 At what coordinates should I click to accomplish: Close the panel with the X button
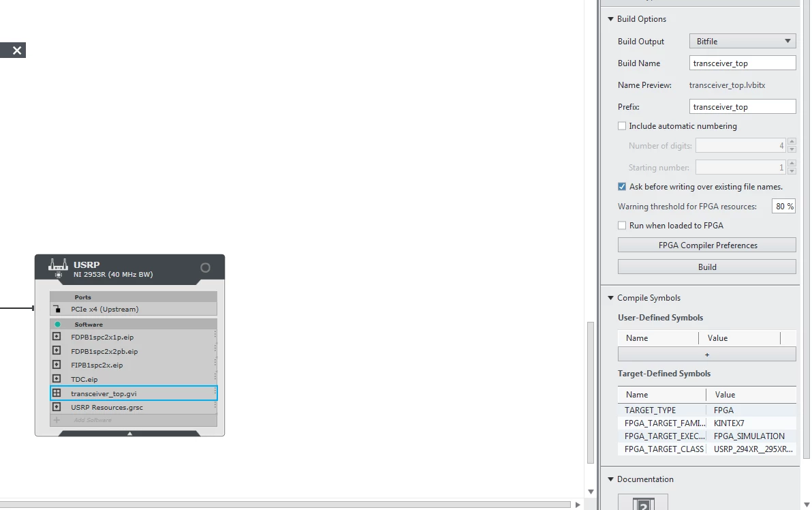point(17,50)
